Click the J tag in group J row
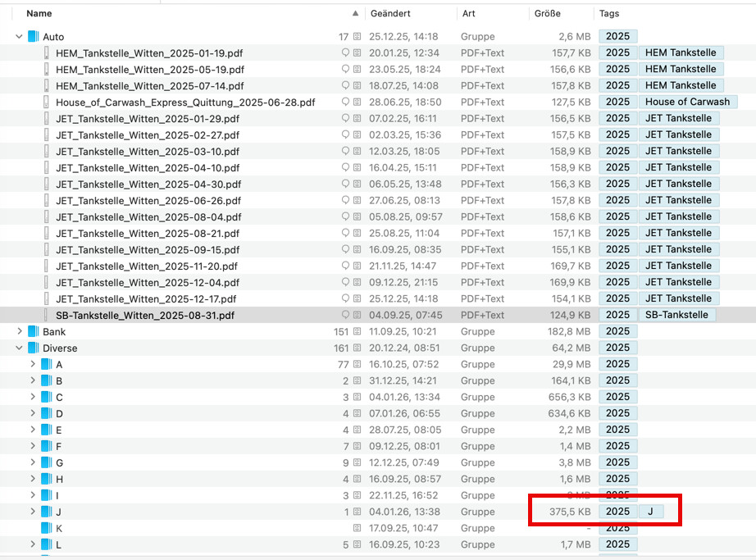This screenshot has width=756, height=560. pos(650,512)
